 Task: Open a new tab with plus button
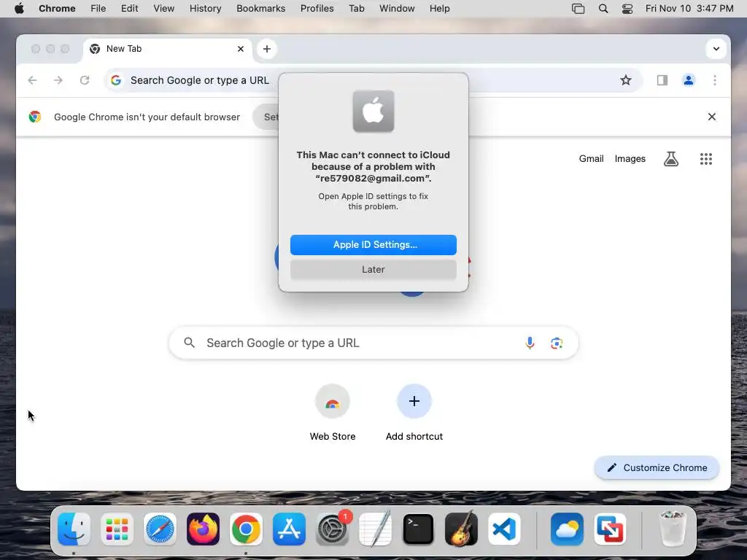coord(267,49)
